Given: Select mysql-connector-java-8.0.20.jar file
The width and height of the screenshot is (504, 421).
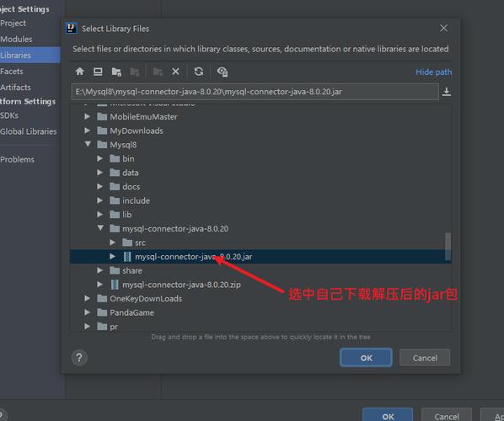Looking at the screenshot, I should (260, 257).
